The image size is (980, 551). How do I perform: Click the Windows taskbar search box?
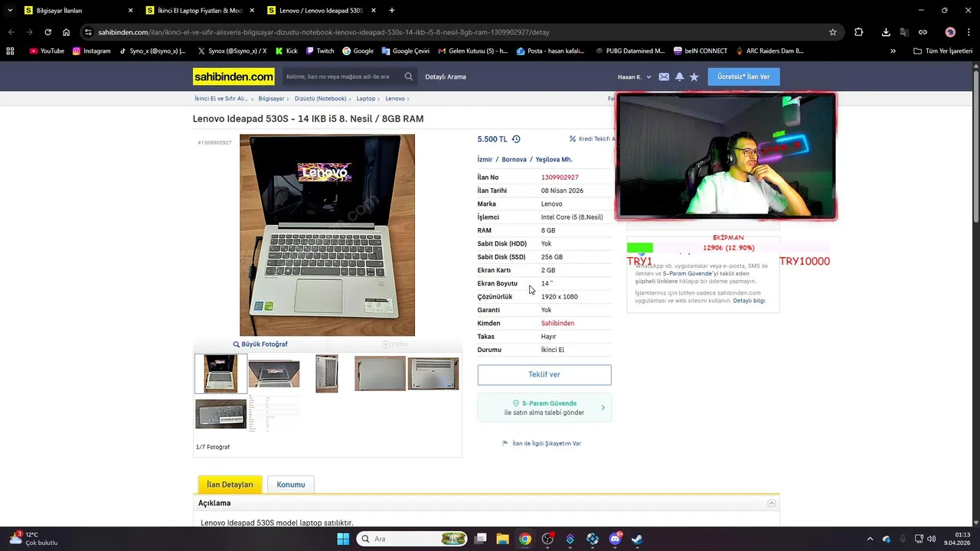coord(412,539)
